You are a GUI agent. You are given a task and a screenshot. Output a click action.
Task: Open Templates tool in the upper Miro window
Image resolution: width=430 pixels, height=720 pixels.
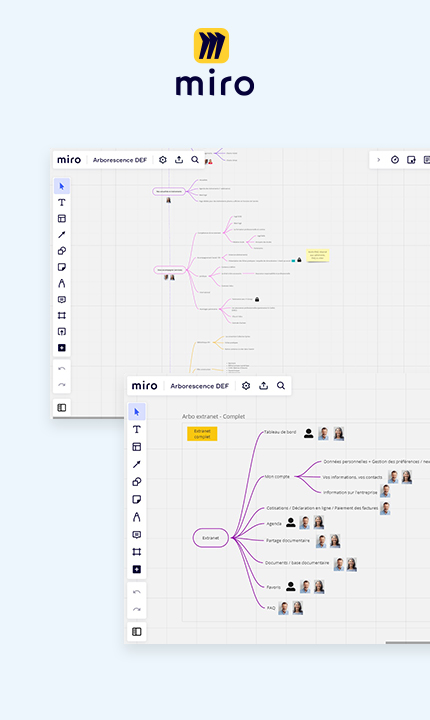62,219
